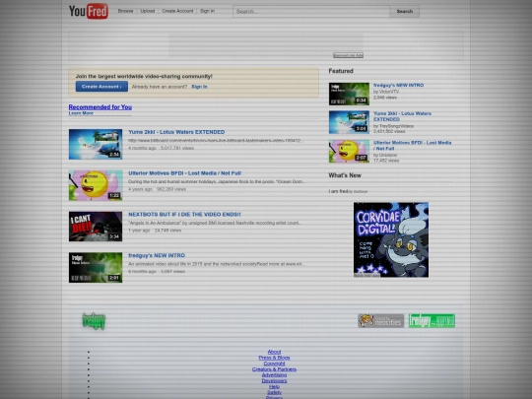Open the Copyright footer link
The height and width of the screenshot is (399, 532).
click(x=274, y=364)
